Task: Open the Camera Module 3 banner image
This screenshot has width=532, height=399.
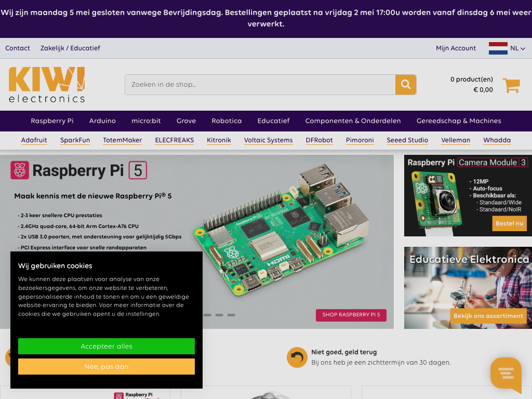Action: point(468,196)
